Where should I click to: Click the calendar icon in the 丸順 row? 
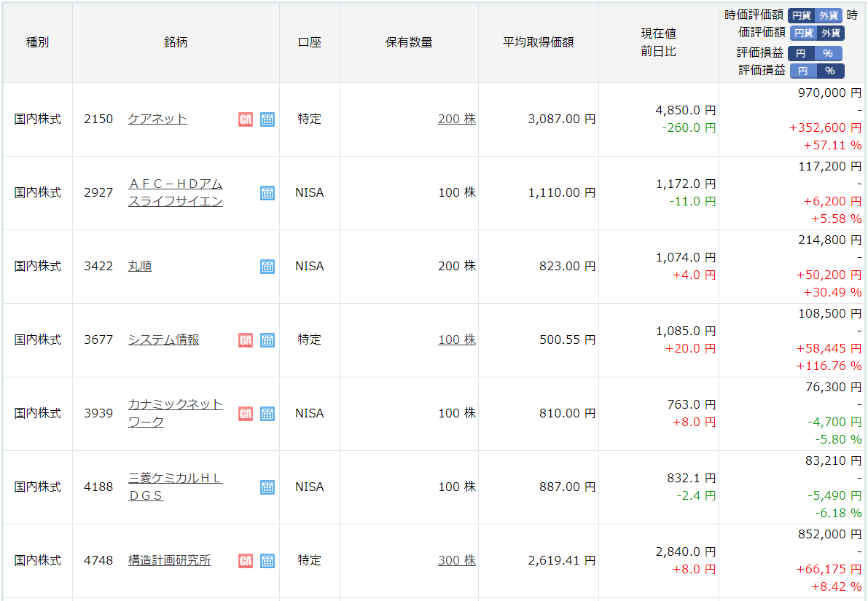(x=267, y=266)
